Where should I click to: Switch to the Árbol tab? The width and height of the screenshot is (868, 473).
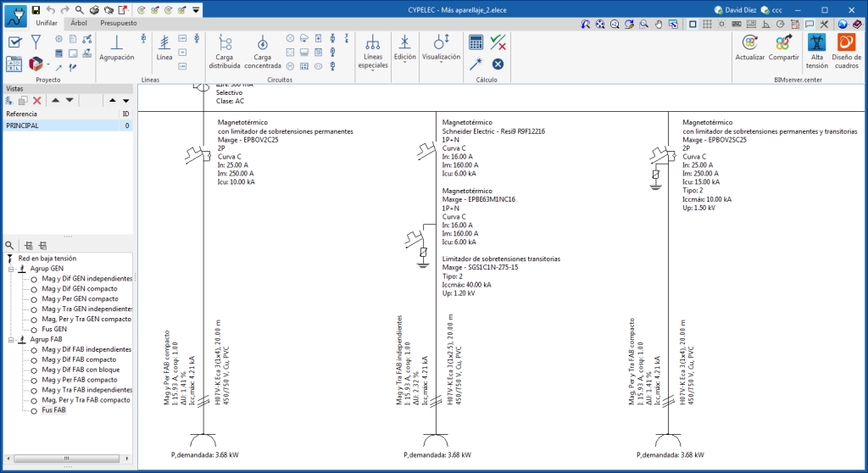click(79, 23)
